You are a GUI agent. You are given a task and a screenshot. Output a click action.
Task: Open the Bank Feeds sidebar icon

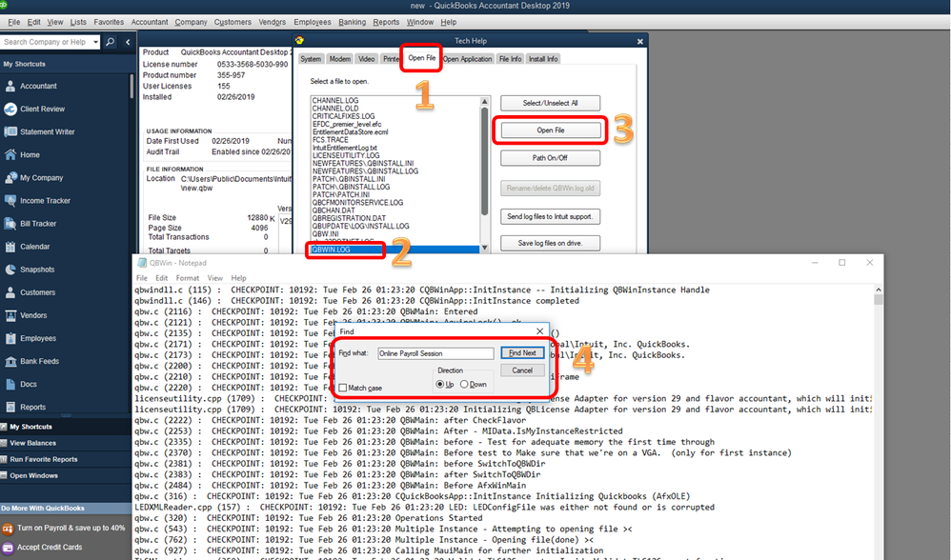(x=10, y=361)
